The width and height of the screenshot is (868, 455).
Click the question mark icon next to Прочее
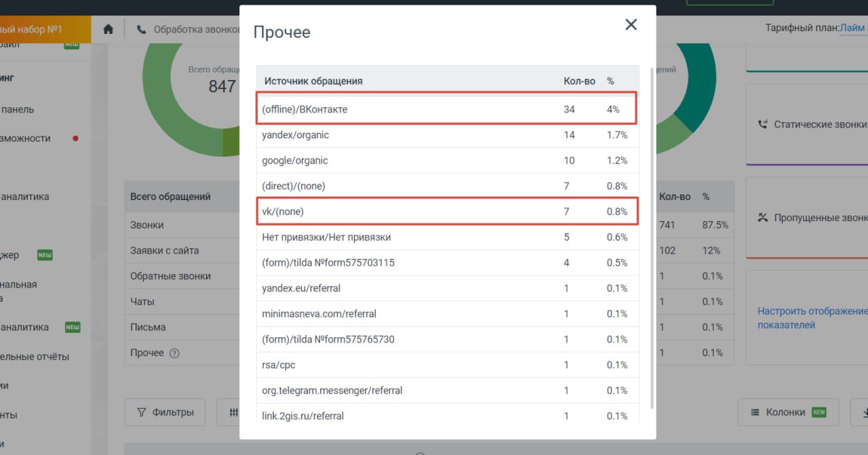tap(174, 353)
